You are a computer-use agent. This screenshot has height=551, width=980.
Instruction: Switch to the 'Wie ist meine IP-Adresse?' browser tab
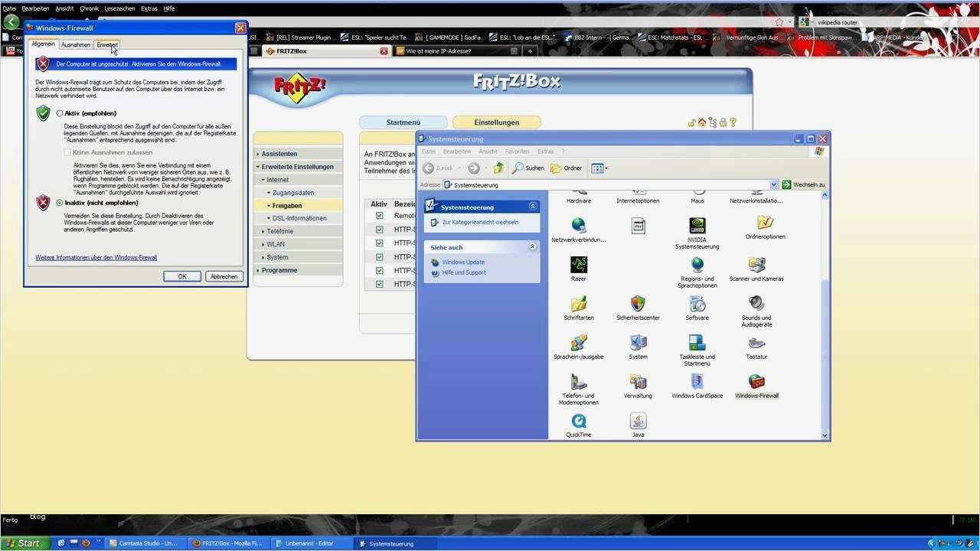(456, 51)
